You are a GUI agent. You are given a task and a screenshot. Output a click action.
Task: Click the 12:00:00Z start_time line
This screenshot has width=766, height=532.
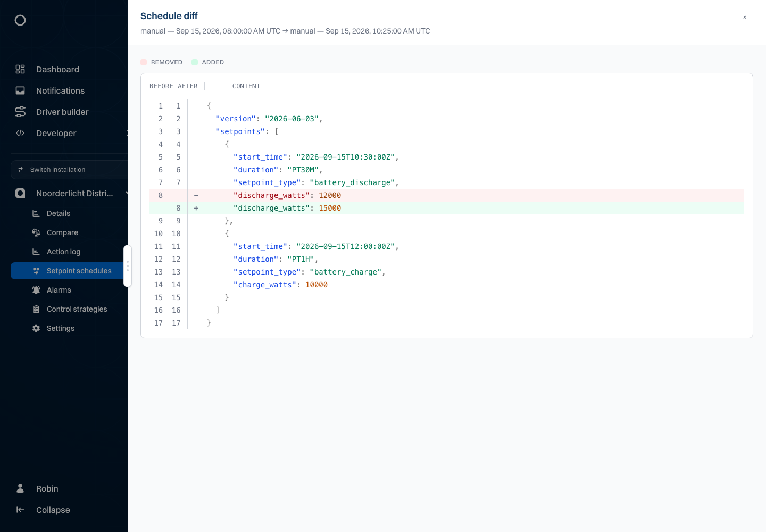click(447, 246)
